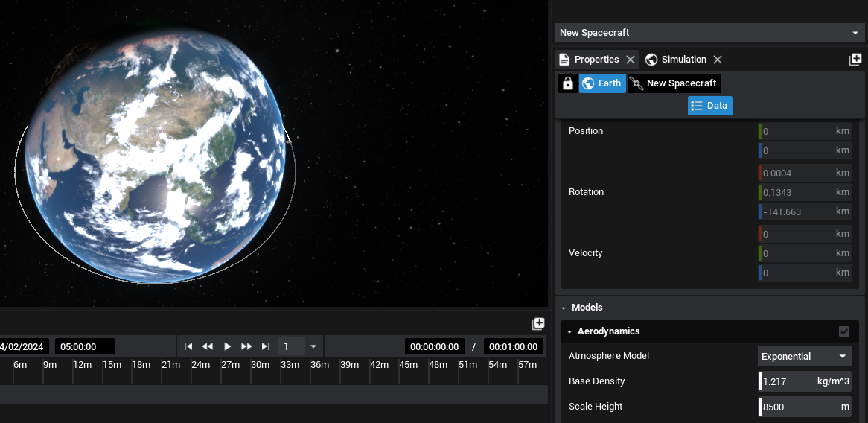Image resolution: width=868 pixels, height=423 pixels.
Task: Click the Rotation -141.663 field
Action: [805, 211]
